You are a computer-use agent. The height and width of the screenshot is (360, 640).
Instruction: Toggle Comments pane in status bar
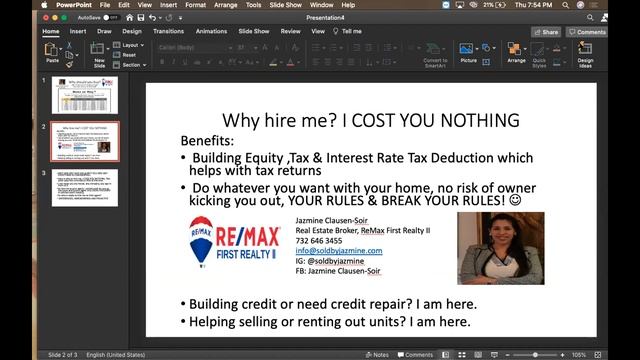(415, 355)
